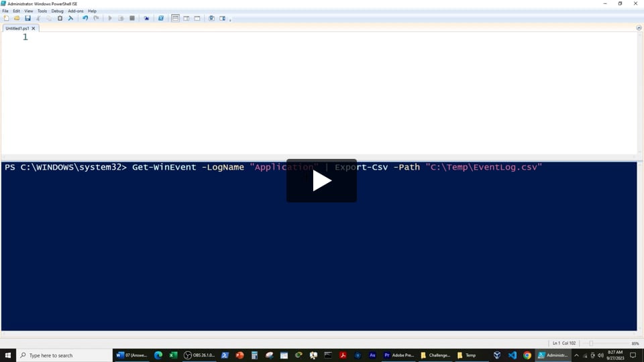Click the New Remote PowerShell Tab icon
The height and width of the screenshot is (362, 644).
tap(147, 18)
